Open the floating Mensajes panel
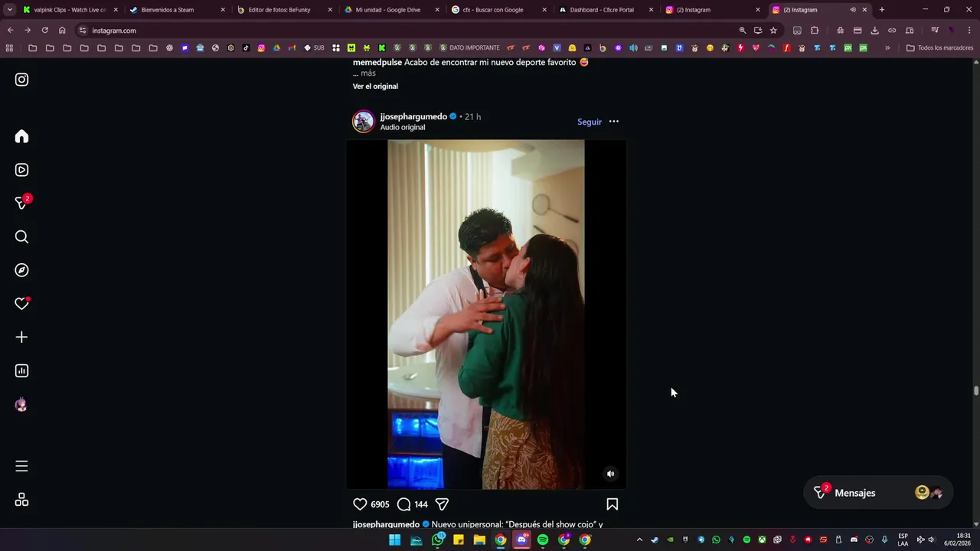The width and height of the screenshot is (980, 551). click(x=878, y=493)
